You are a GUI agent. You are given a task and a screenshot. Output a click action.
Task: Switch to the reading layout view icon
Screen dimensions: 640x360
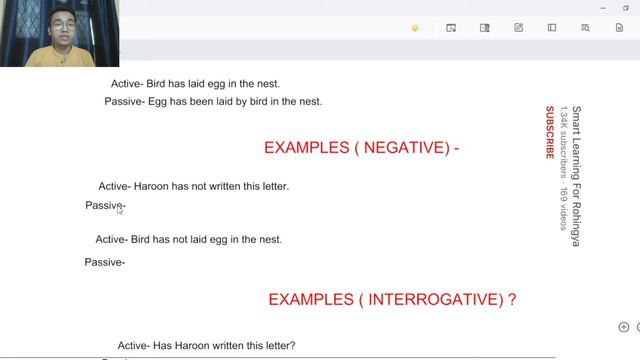tap(484, 28)
